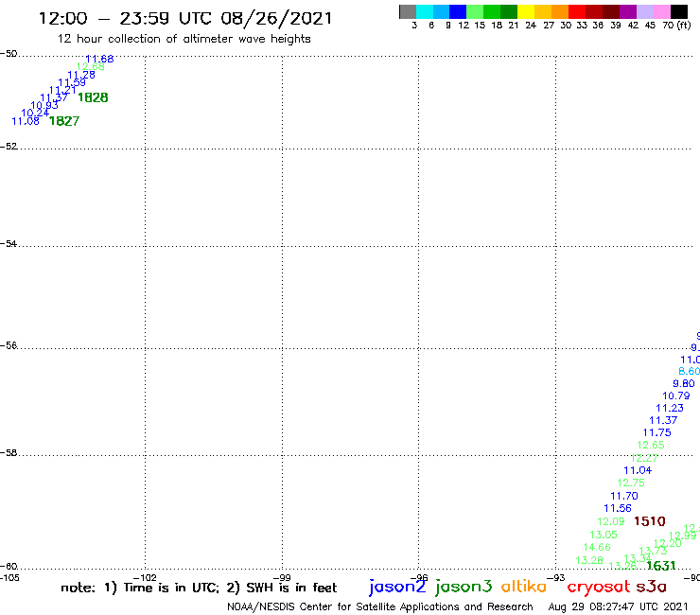The height and width of the screenshot is (615, 700).
Task: Select the black swatch ending the scale
Action: tap(679, 12)
